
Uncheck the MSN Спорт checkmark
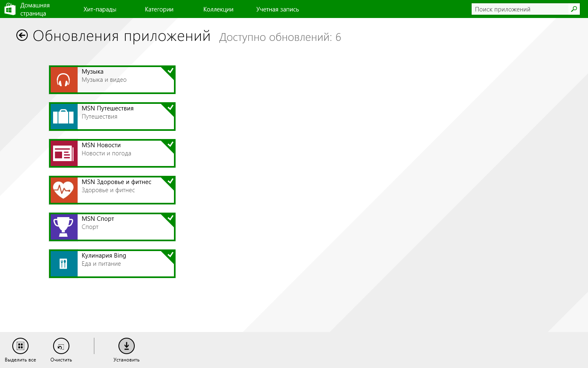coord(170,218)
